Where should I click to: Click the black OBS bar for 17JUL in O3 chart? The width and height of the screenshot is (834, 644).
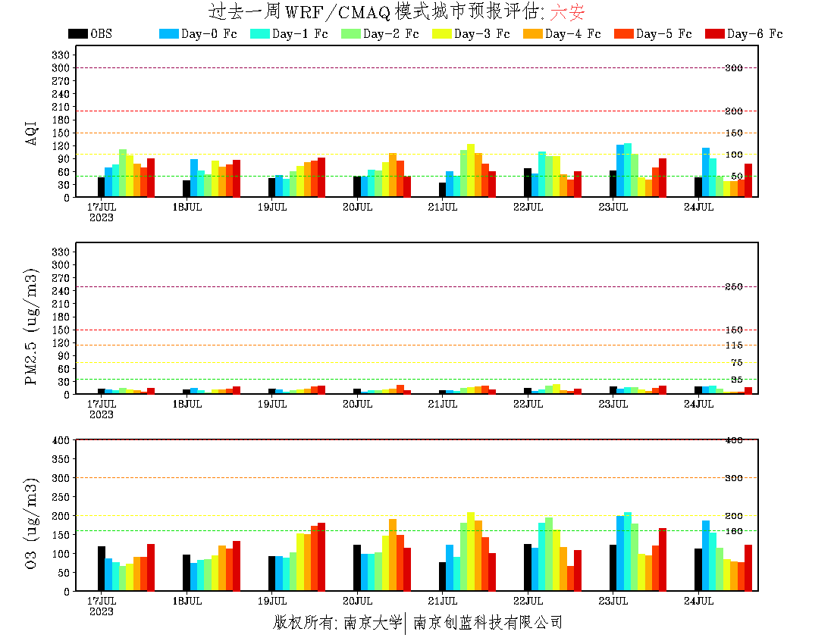pyautogui.click(x=101, y=568)
